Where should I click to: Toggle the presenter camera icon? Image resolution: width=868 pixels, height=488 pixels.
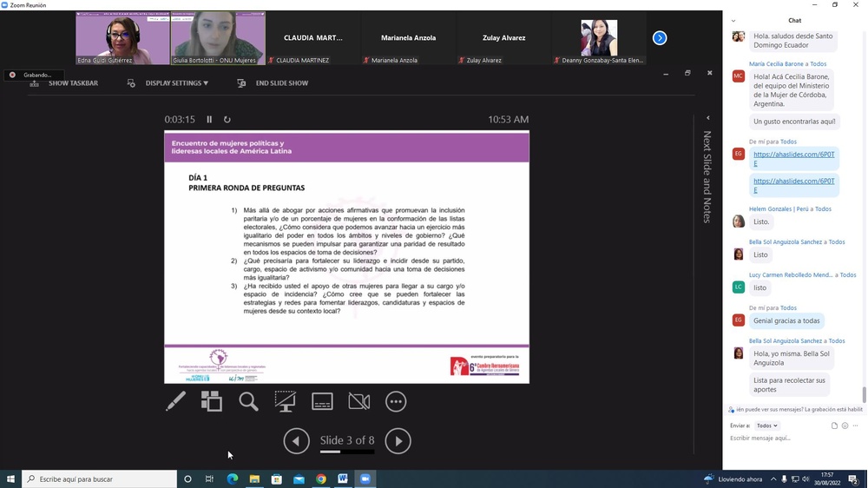point(359,401)
